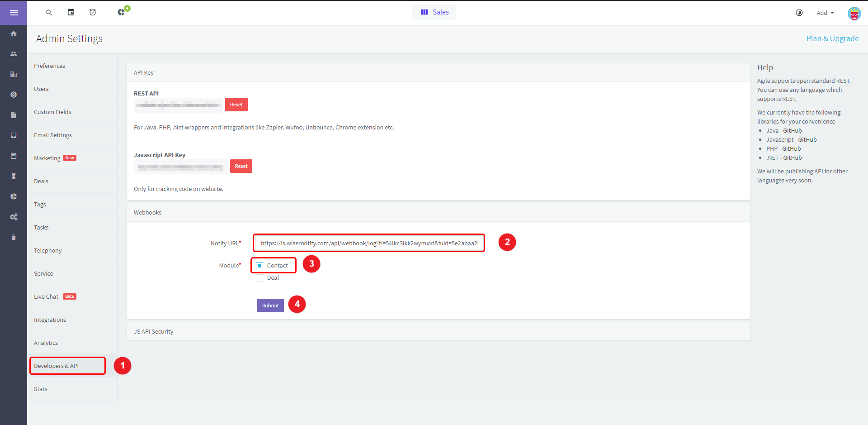Screen dimensions: 868x425
Task: Go to Integrations settings tab
Action: [50, 320]
